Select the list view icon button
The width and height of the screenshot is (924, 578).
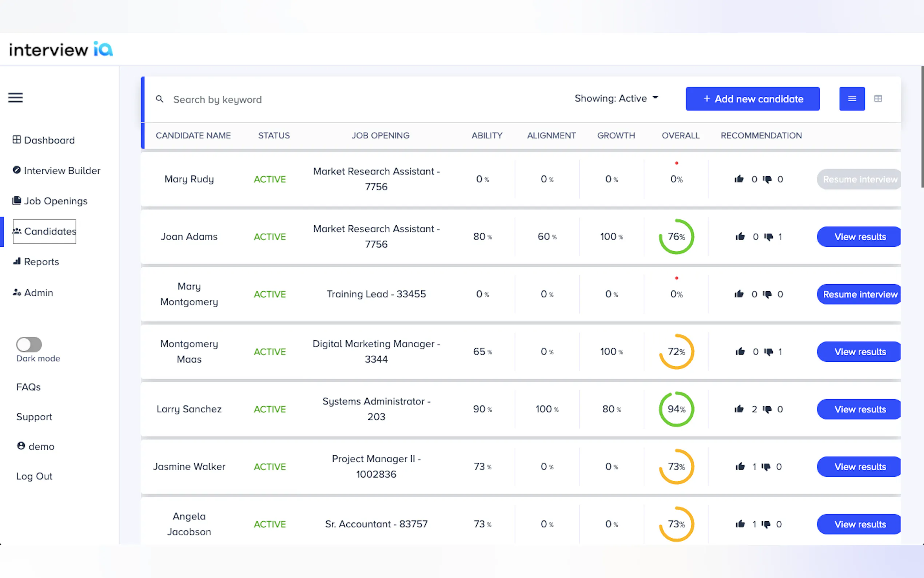coord(852,99)
